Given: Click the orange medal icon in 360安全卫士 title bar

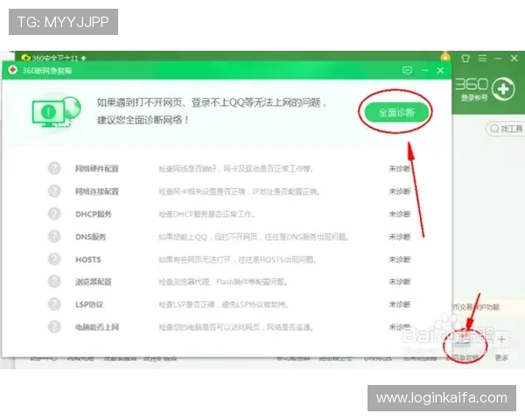Looking at the screenshot, I should tap(445, 57).
